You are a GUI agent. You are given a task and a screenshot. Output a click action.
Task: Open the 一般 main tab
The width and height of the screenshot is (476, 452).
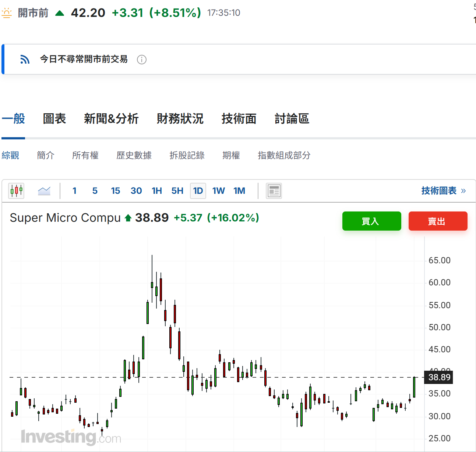13,119
